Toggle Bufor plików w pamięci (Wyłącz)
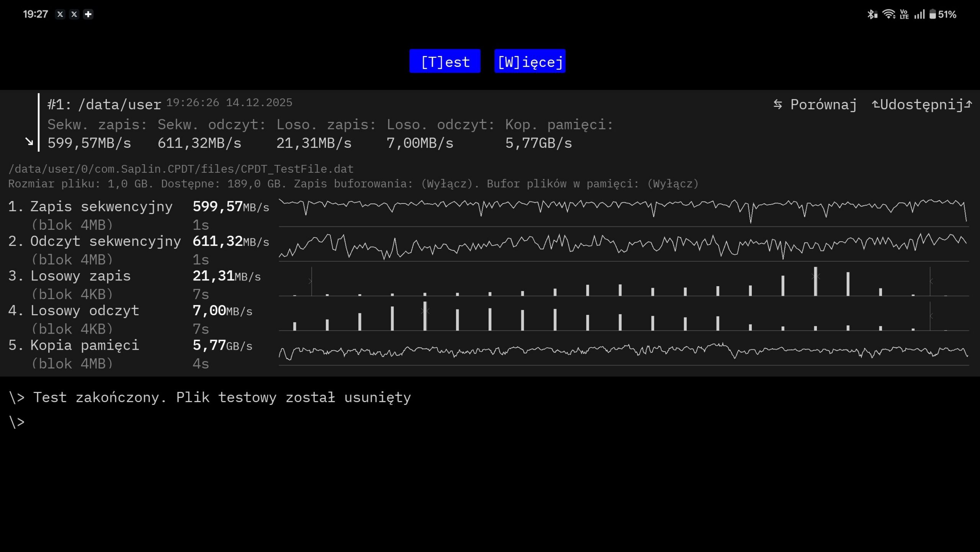The width and height of the screenshot is (980, 552). [673, 184]
